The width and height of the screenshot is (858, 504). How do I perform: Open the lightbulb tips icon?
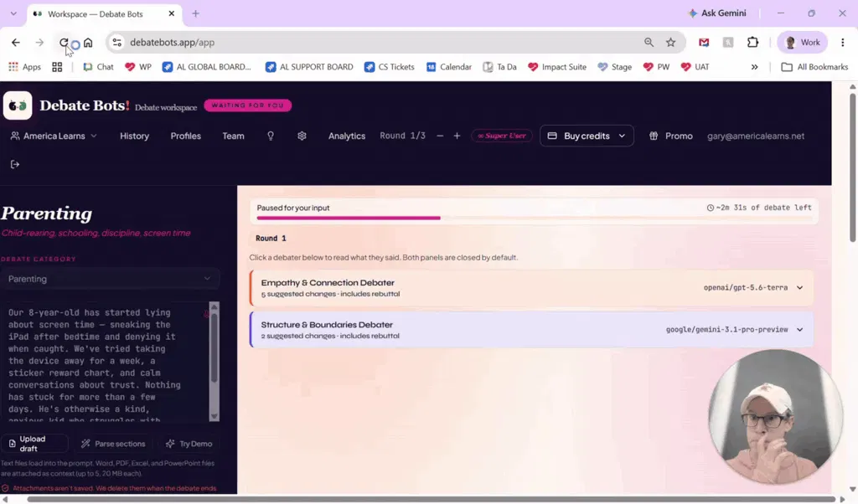(x=271, y=136)
